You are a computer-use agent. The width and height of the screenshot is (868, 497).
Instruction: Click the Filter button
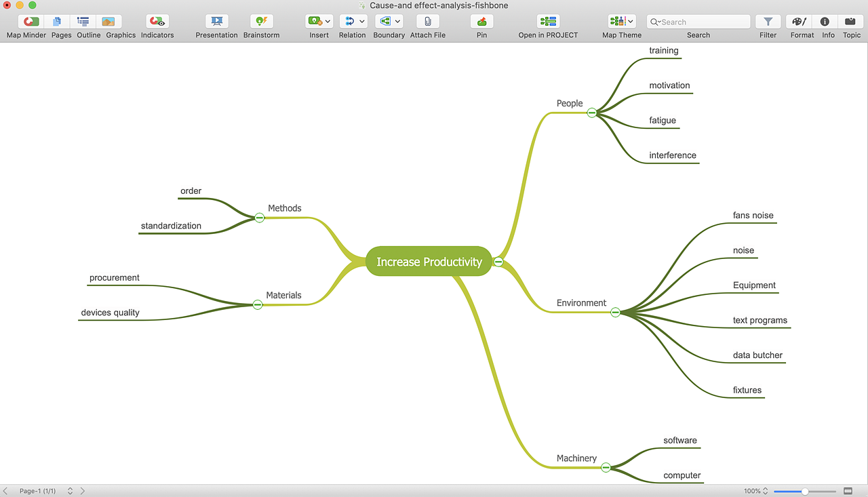(x=768, y=22)
